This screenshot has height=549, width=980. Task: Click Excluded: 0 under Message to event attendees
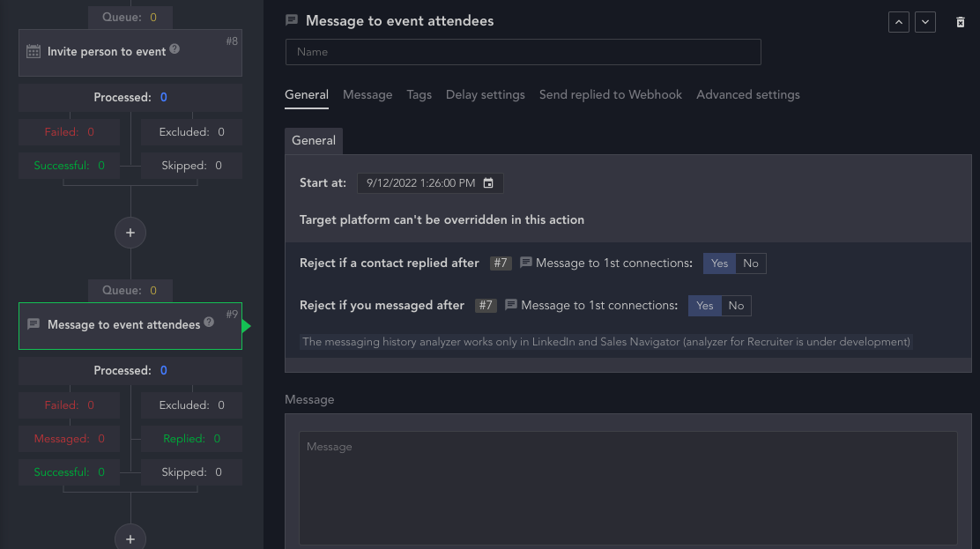192,405
